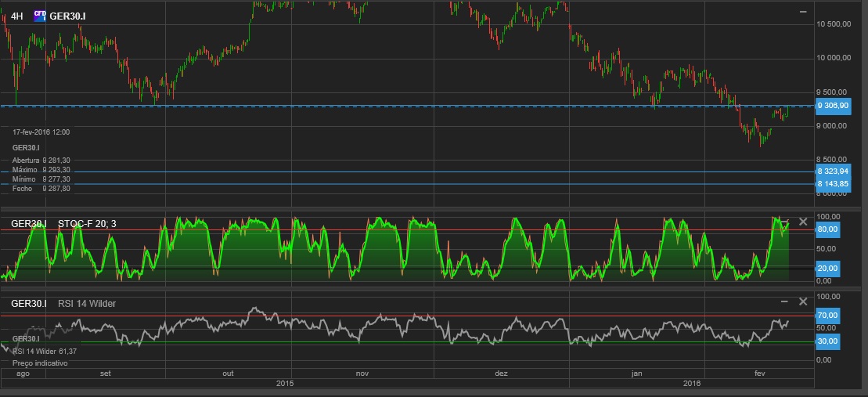Screen dimensions: 868x397
Task: Select the 8 143,85 horizontal line price tag
Action: (833, 184)
